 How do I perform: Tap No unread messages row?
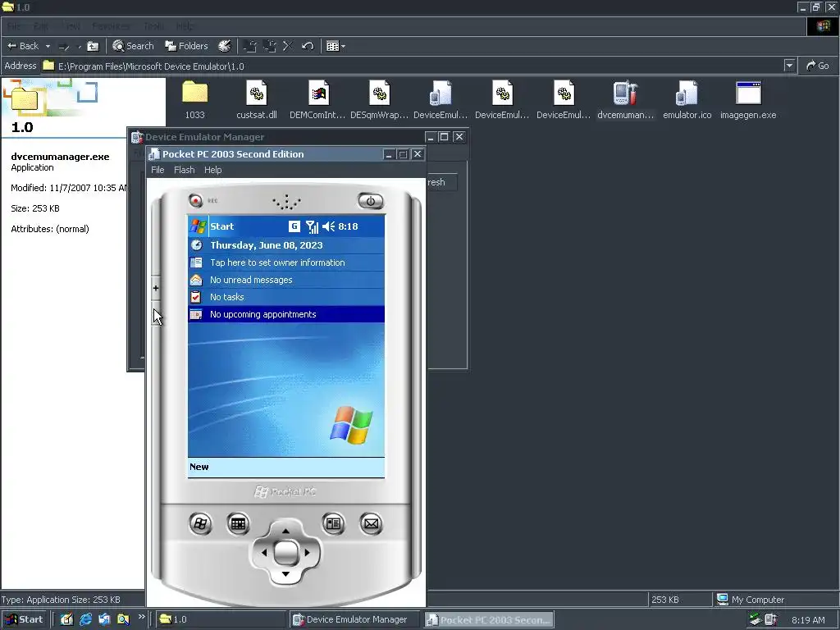tap(286, 280)
